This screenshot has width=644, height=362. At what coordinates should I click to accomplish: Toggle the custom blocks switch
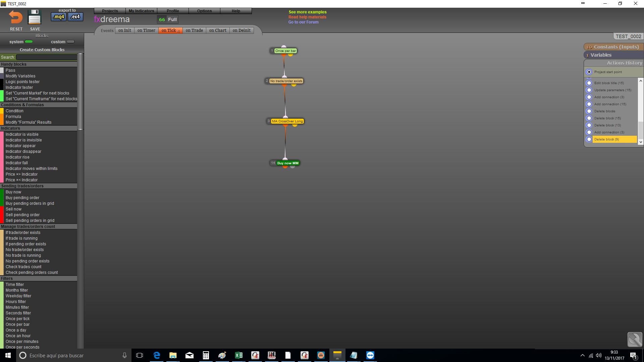click(x=71, y=42)
